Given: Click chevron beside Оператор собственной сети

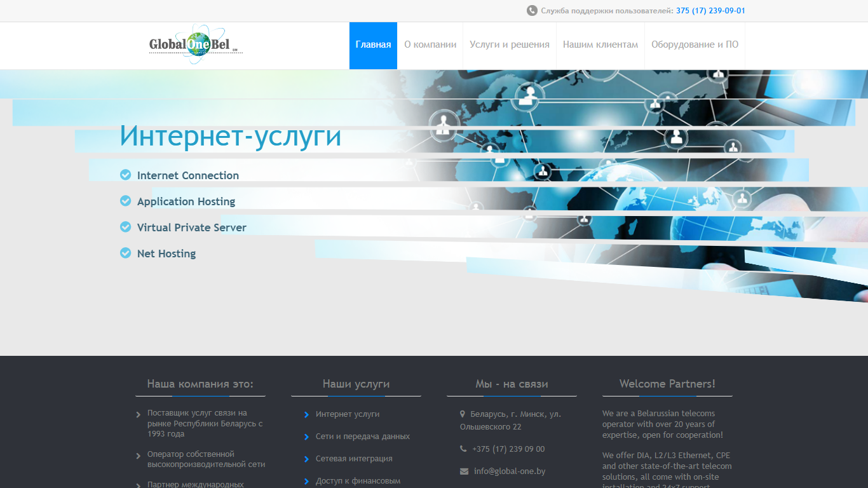Looking at the screenshot, I should pyautogui.click(x=139, y=456).
